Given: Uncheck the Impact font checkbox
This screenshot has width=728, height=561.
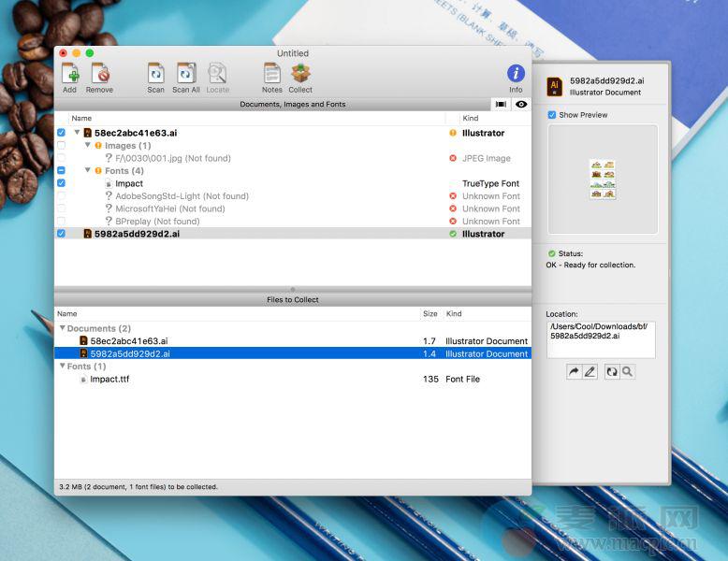Looking at the screenshot, I should (x=61, y=184).
